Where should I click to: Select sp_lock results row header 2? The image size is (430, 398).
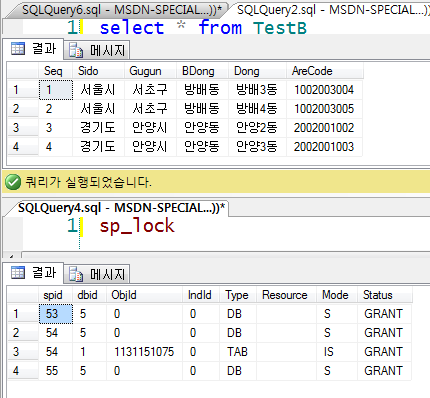(x=23, y=333)
